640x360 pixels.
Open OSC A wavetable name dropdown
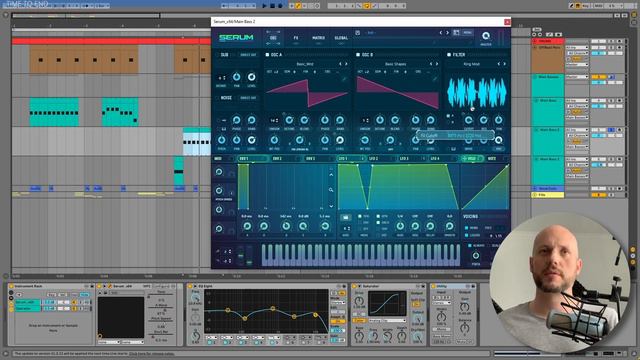click(305, 64)
